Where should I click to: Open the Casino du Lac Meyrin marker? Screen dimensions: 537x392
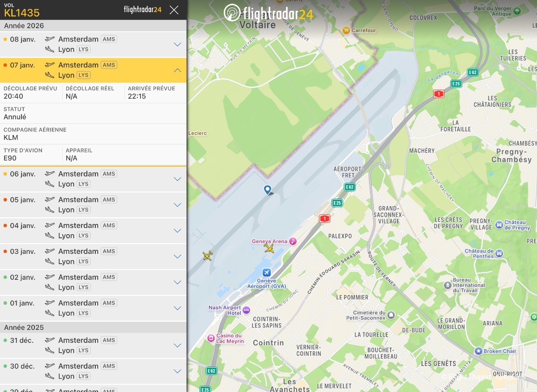211,338
